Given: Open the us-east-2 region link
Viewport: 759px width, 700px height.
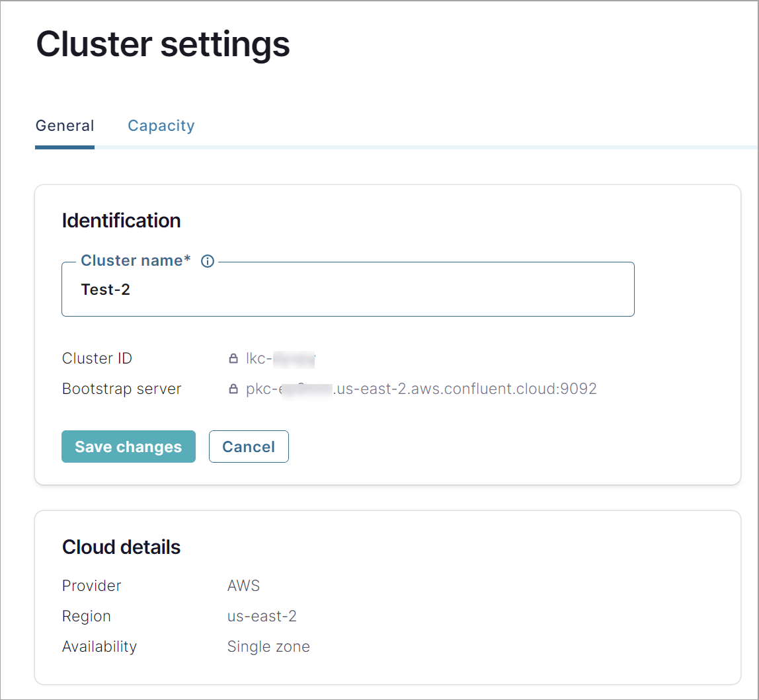Looking at the screenshot, I should [x=262, y=615].
